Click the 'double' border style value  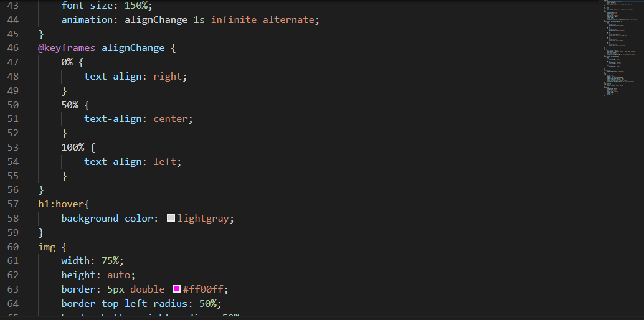click(147, 289)
